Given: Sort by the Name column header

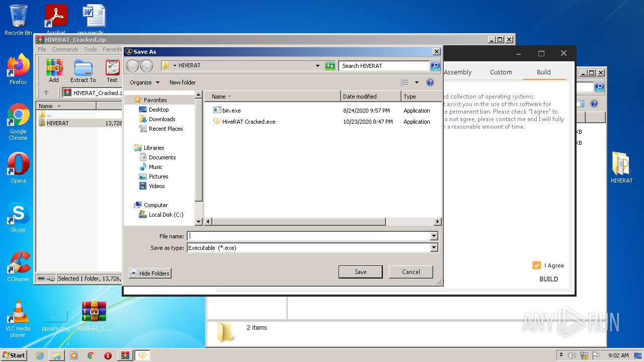Looking at the screenshot, I should point(273,97).
